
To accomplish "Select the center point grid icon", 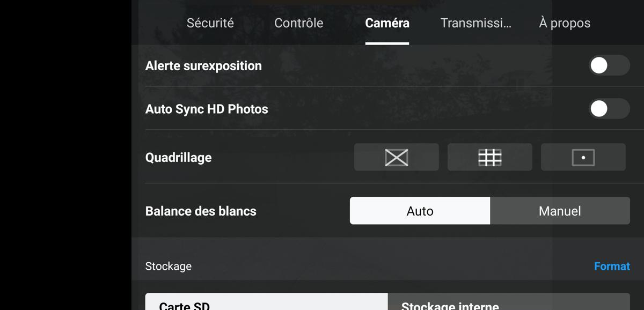I will point(583,157).
